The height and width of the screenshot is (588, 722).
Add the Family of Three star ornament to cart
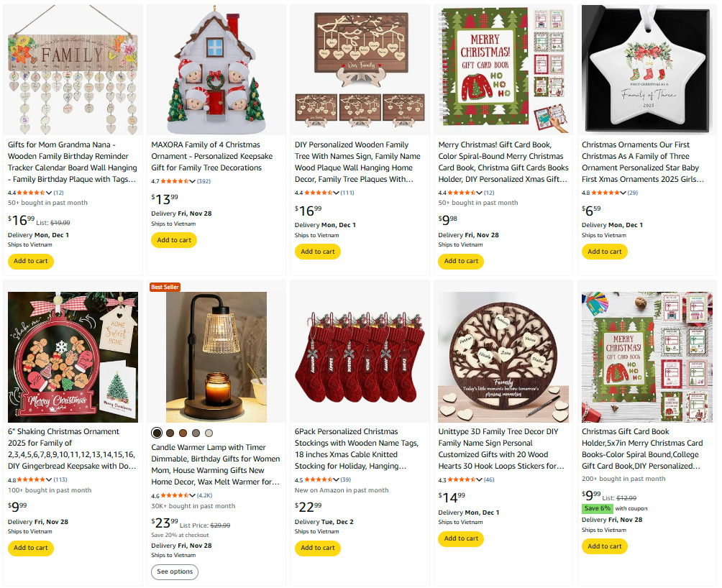click(x=604, y=251)
